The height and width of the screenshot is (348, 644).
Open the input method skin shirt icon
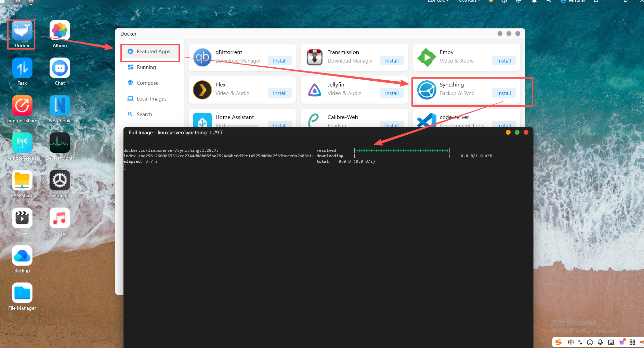[x=622, y=342]
